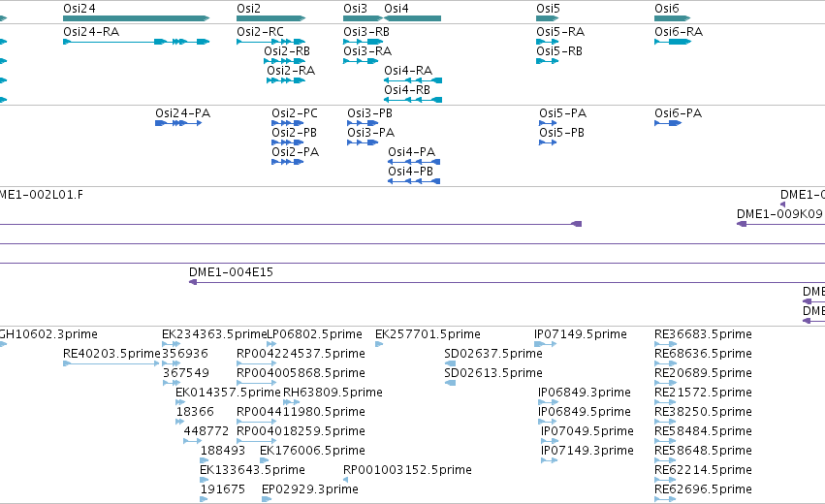The width and height of the screenshot is (825, 504).
Task: Open EST RP004411980.5prime
Action: point(301,412)
